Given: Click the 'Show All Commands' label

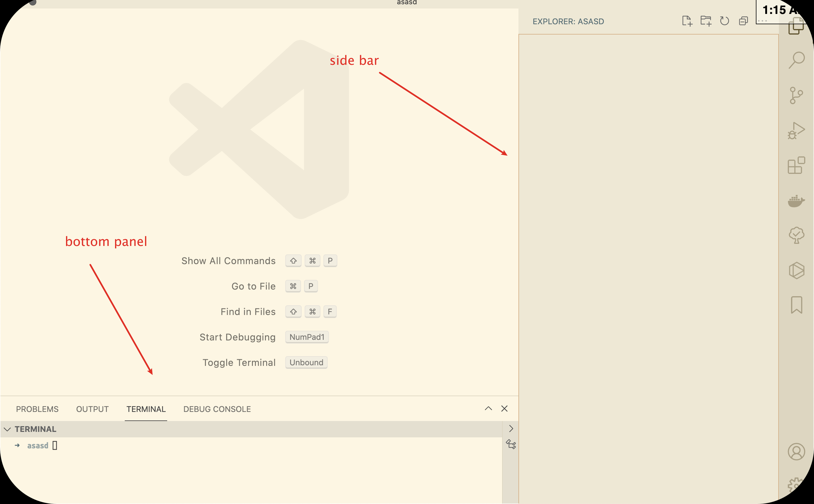Looking at the screenshot, I should coord(228,261).
